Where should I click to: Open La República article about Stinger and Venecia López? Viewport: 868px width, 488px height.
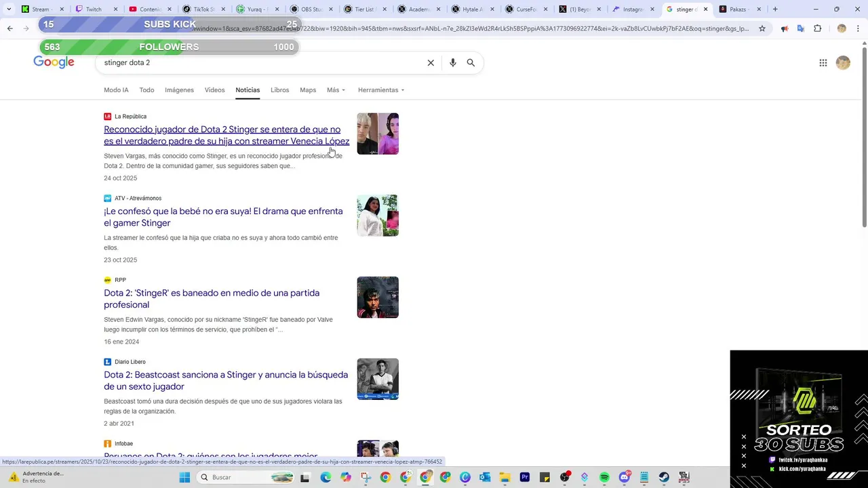click(x=226, y=135)
